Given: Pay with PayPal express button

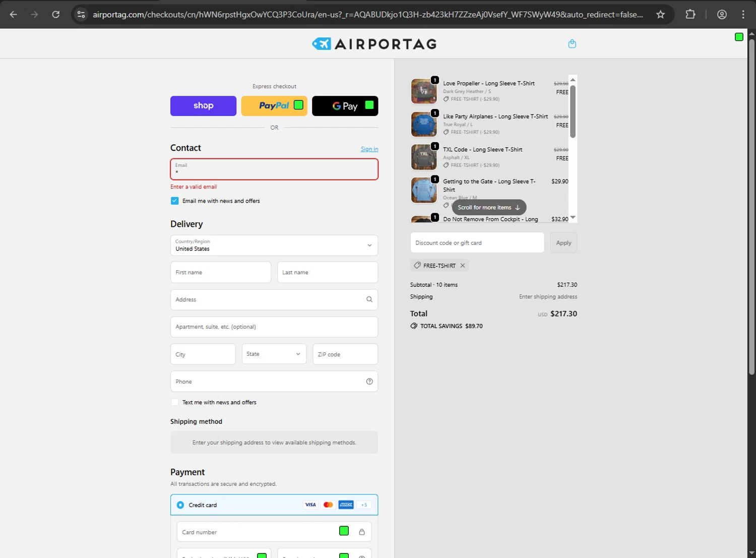Looking at the screenshot, I should [274, 106].
